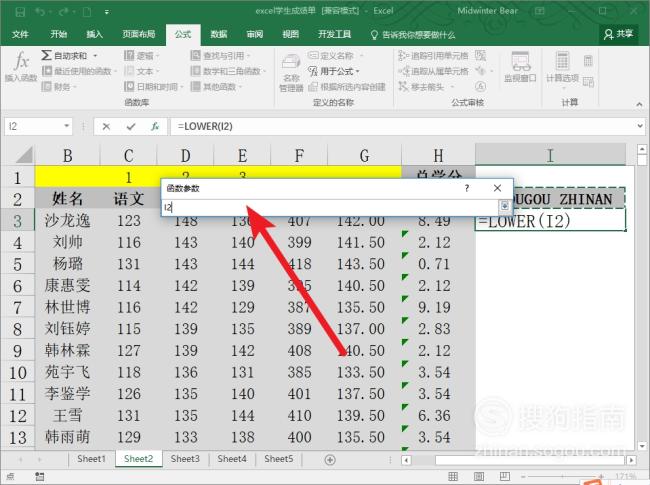Open the 监视窗口 watch window
Screen dimensions: 650x485
520,67
